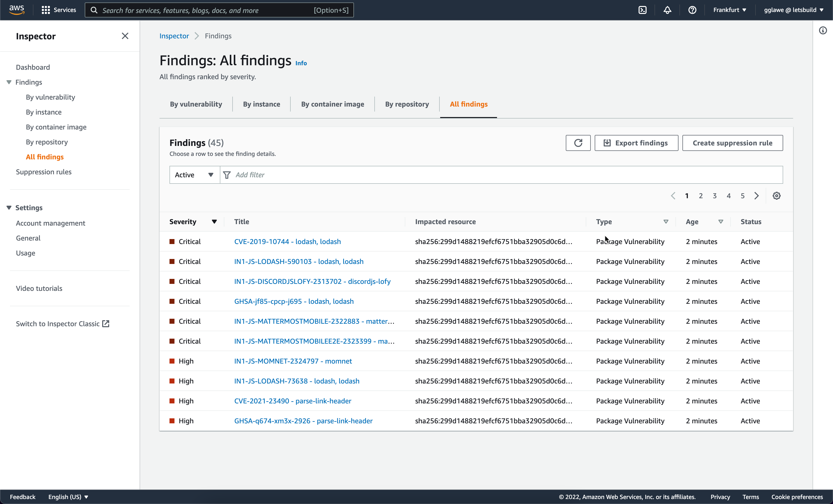Open IN1-JS-MOMNET-2324797 momnet finding
The width and height of the screenshot is (833, 504).
(293, 361)
